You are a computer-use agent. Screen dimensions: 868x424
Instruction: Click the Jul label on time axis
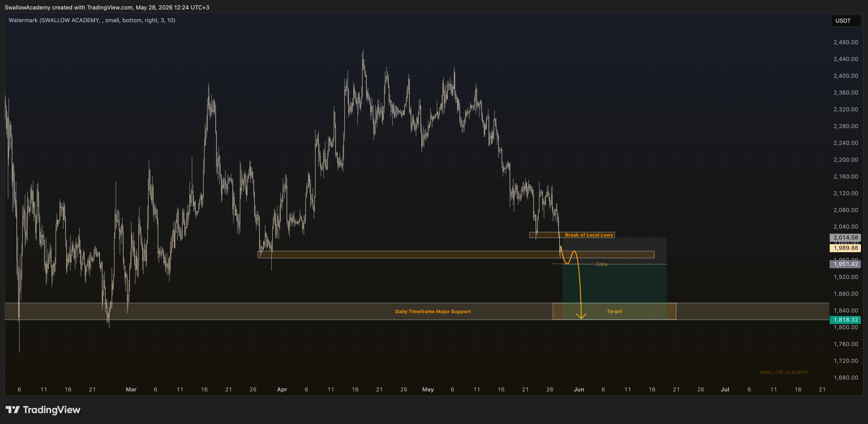725,389
